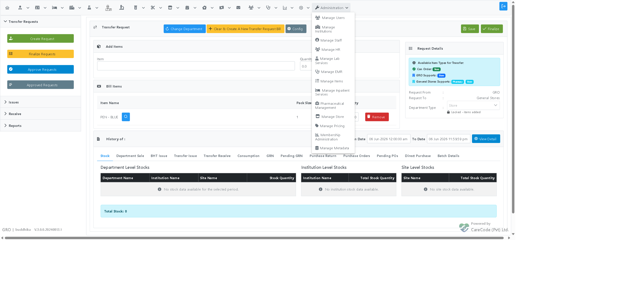Open Manage HR menu entry
The image size is (644, 300).
click(333, 50)
